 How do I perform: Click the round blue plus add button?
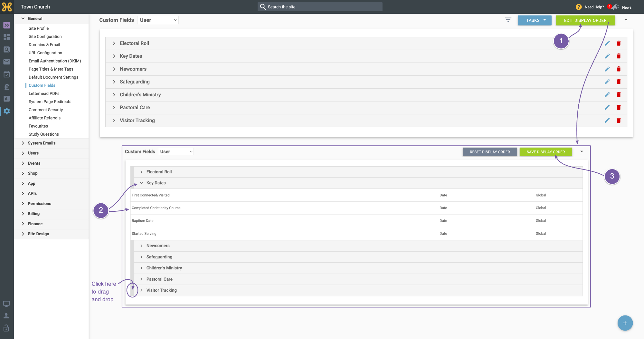(625, 323)
